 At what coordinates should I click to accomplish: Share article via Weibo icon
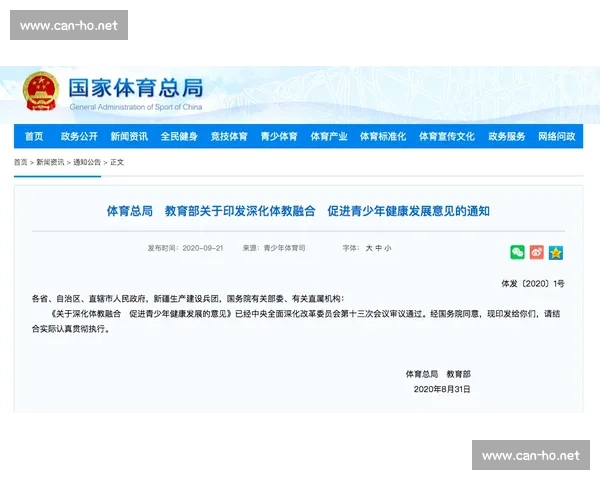(x=536, y=252)
